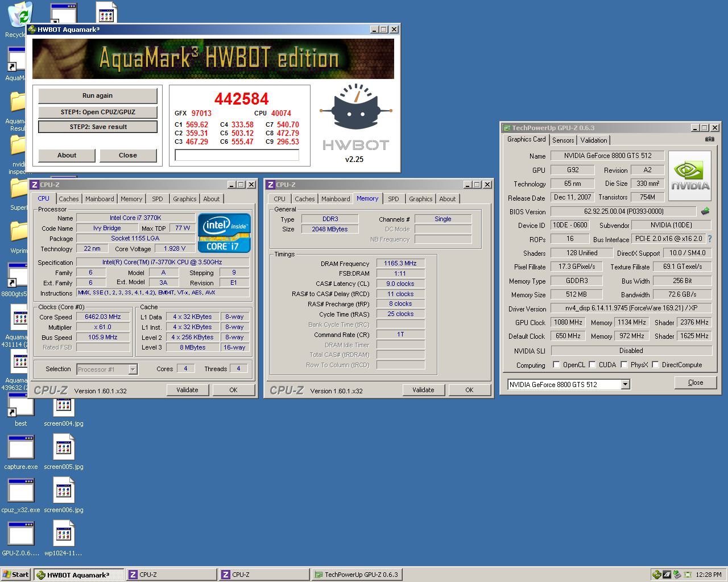The image size is (728, 582).
Task: Enable the CUDA checkbox
Action: click(x=592, y=365)
